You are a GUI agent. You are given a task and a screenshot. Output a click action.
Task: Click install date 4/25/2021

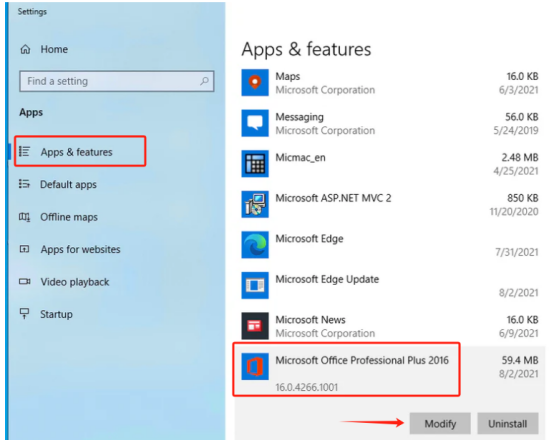coord(516,171)
